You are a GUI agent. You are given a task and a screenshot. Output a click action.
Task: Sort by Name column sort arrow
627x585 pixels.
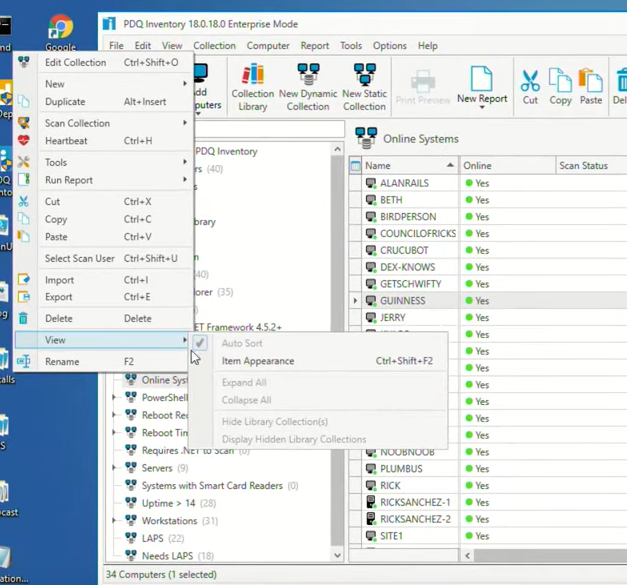[x=450, y=165]
